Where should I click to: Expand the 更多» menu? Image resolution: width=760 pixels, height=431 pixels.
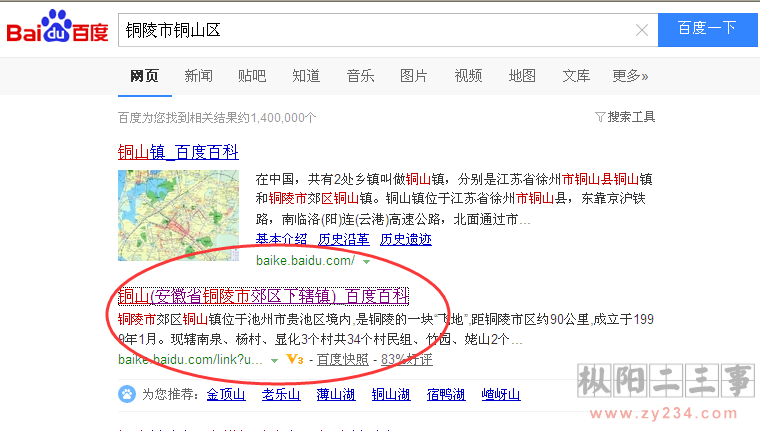630,76
